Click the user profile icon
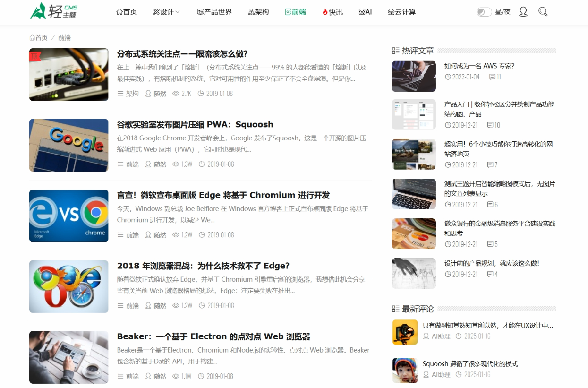The image size is (588, 388). (x=523, y=11)
